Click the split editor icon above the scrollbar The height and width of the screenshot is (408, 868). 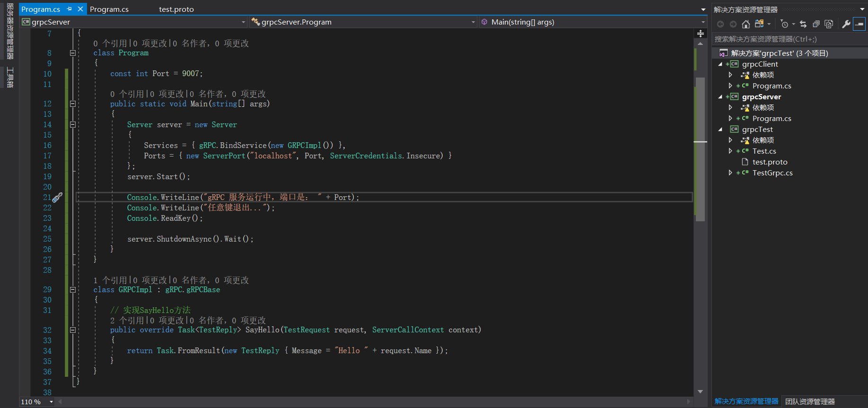(701, 34)
